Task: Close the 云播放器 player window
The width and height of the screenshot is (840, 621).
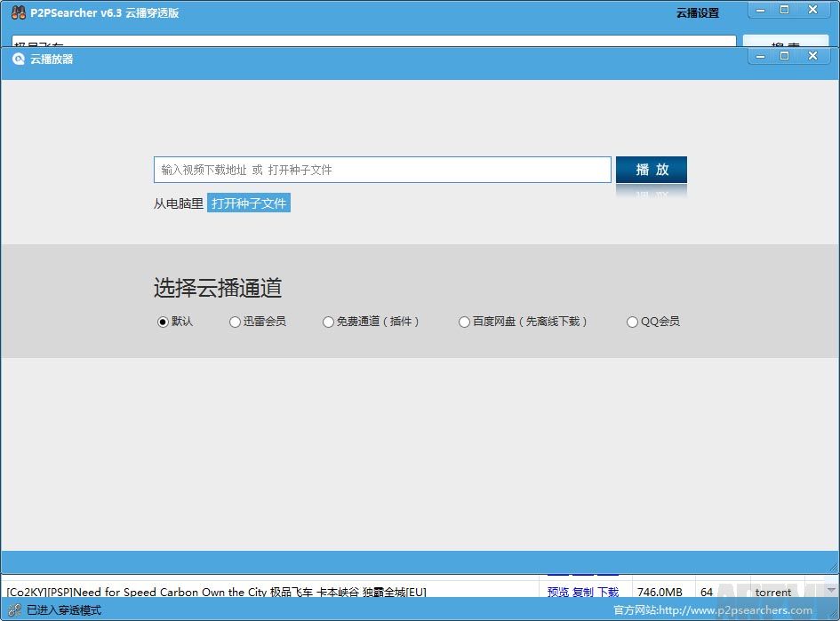Action: (x=812, y=55)
